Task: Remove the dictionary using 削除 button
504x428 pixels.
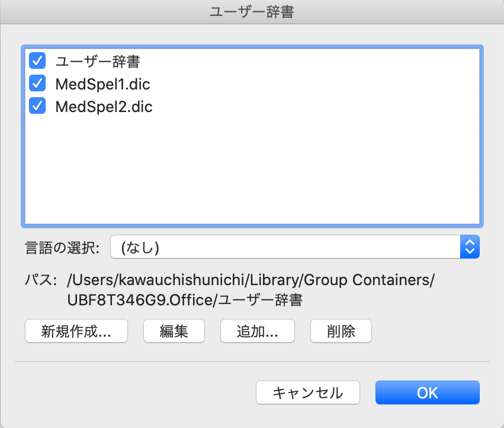Action: tap(341, 331)
